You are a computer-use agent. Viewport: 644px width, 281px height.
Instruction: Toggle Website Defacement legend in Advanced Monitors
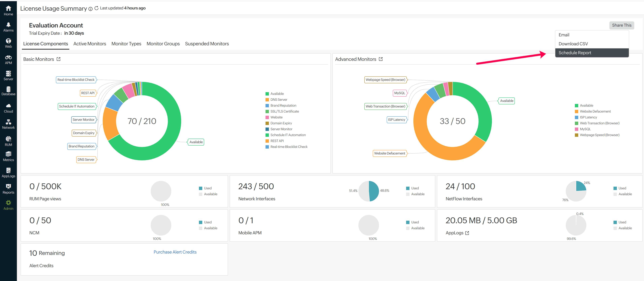click(595, 111)
